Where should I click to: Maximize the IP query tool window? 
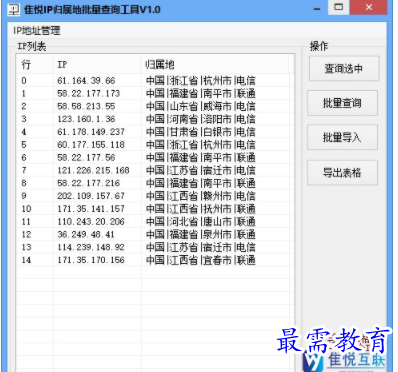click(x=339, y=7)
